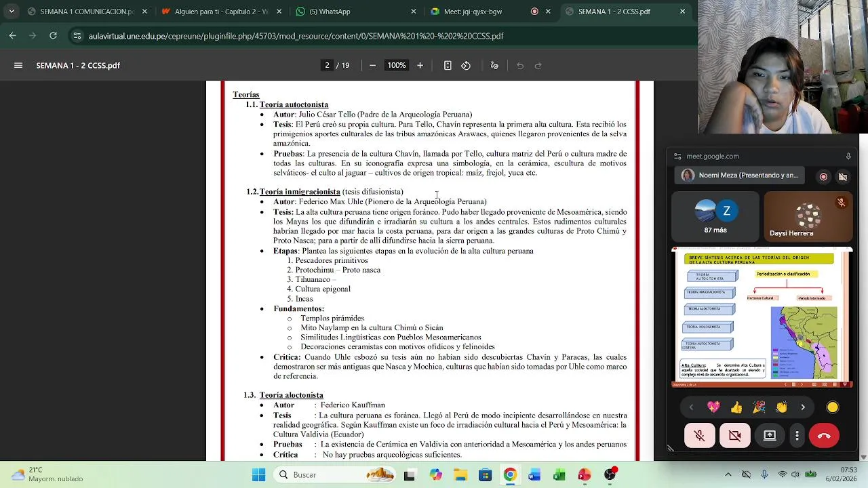This screenshot has height=488, width=868.
Task: Open File Explorer from the taskbar
Action: (x=460, y=475)
